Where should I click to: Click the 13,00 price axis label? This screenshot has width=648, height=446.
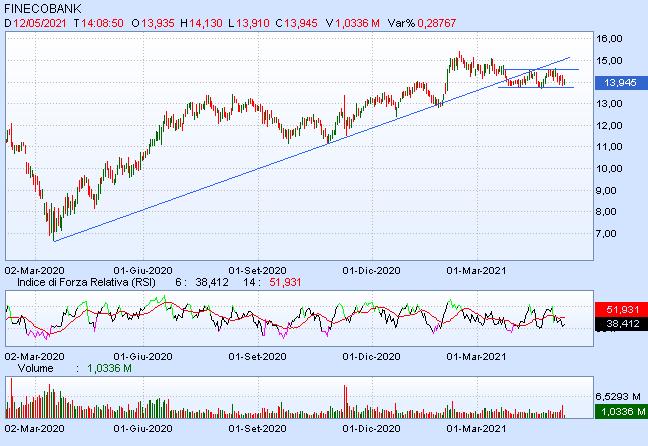click(x=609, y=104)
